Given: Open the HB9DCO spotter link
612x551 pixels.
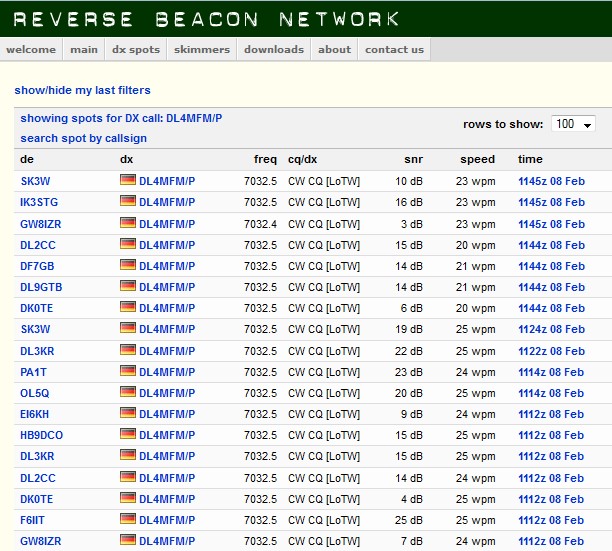Looking at the screenshot, I should (x=42, y=435).
